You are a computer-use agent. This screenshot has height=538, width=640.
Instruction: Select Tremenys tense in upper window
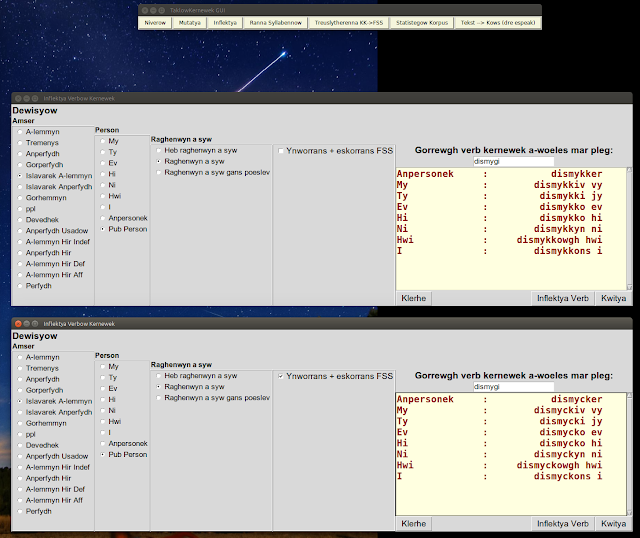coord(38,143)
